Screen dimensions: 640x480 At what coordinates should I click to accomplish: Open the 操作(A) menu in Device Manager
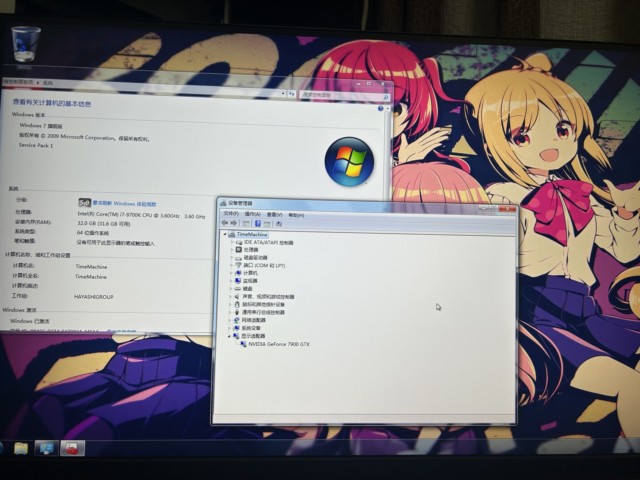[x=252, y=214]
